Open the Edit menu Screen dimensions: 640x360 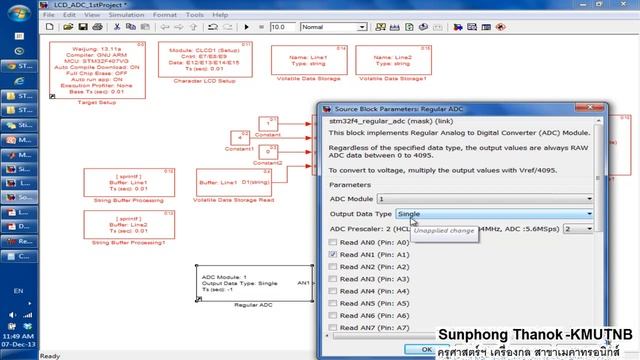[x=69, y=15]
